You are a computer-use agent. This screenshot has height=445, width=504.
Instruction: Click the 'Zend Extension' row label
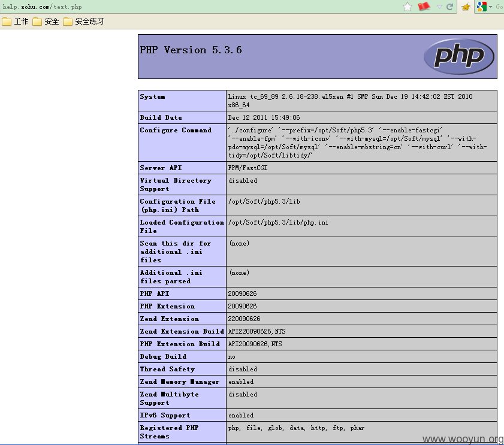170,319
